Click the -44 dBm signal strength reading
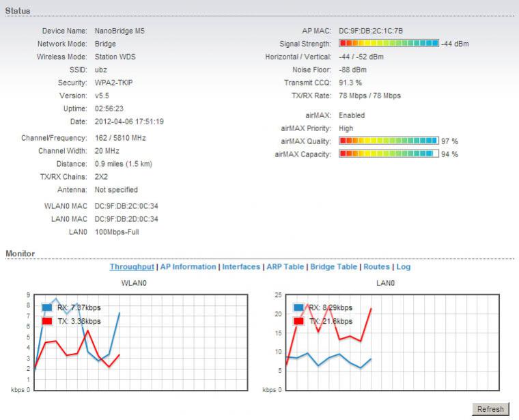The height and width of the screenshot is (420, 519). tap(455, 44)
